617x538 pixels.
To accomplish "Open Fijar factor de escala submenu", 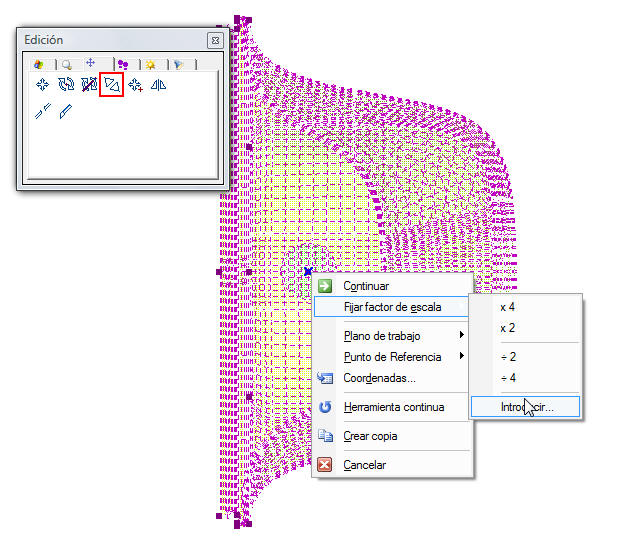I will click(392, 307).
